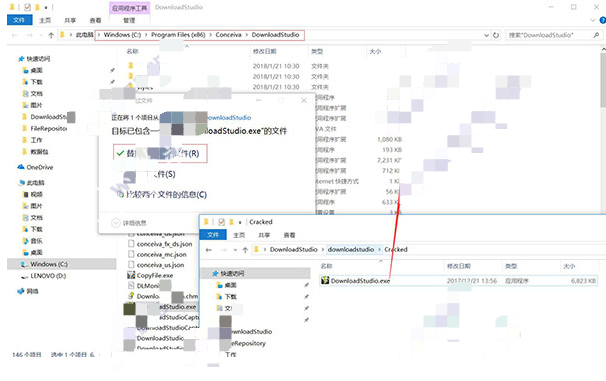Close the replace-or-skip files dialog
The width and height of the screenshot is (606, 381).
pyautogui.click(x=304, y=100)
